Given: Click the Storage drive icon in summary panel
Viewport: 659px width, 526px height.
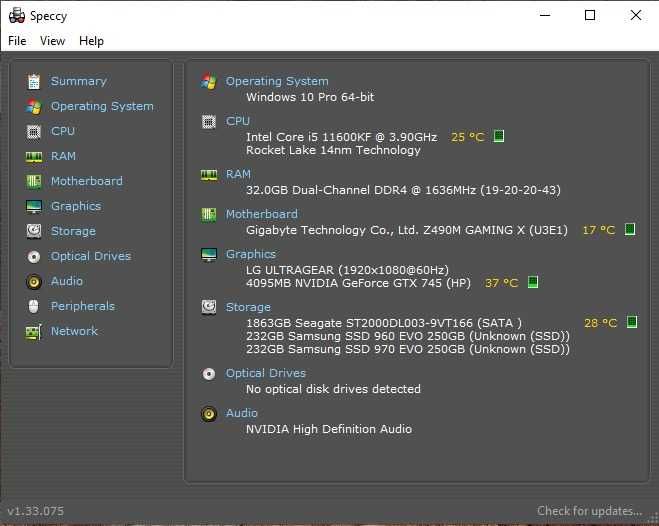Looking at the screenshot, I should 209,307.
